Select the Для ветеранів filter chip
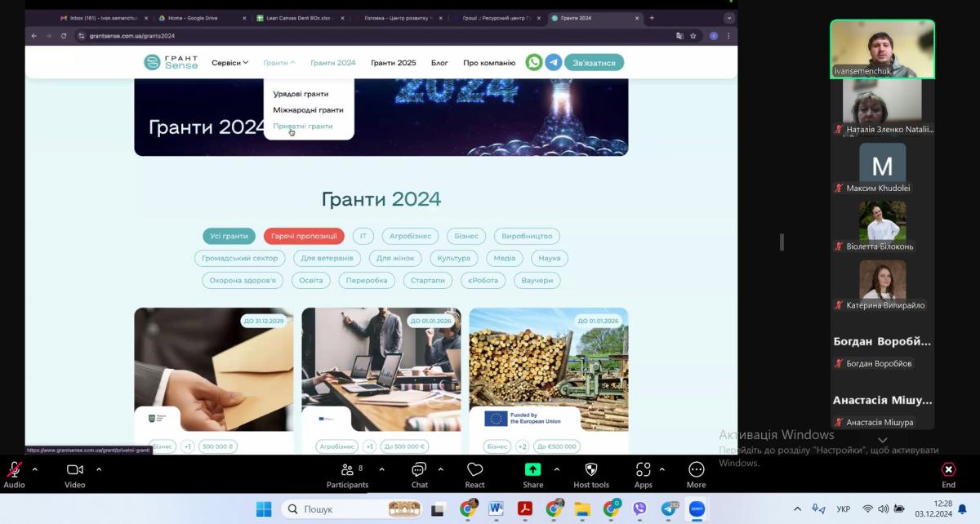The image size is (980, 524). pos(327,258)
